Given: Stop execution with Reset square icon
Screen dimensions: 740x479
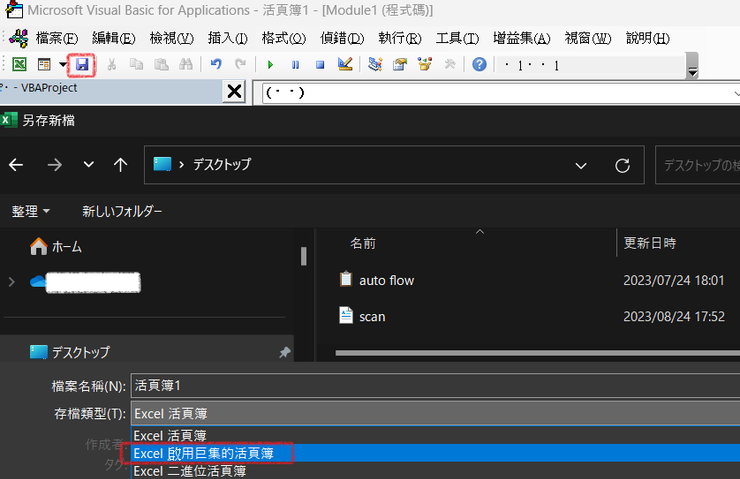Looking at the screenshot, I should point(320,65).
